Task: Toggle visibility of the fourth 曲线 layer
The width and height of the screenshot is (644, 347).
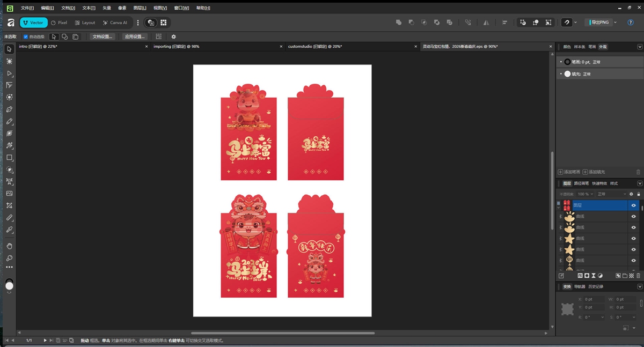Action: (633, 249)
